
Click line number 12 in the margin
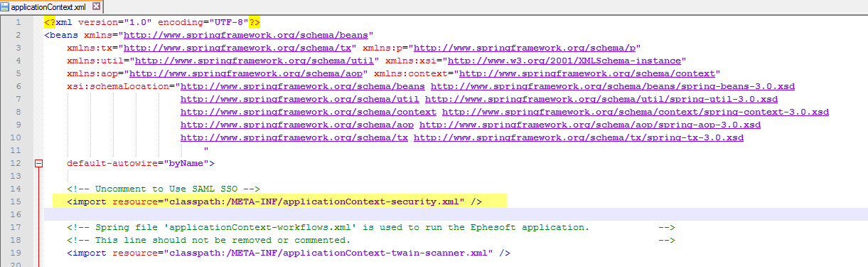point(16,163)
